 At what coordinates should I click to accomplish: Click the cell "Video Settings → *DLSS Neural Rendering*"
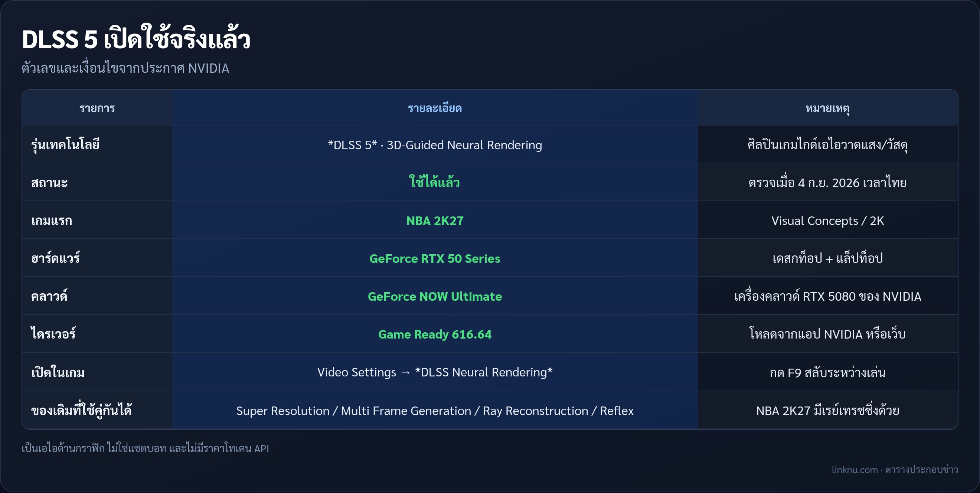[435, 372]
